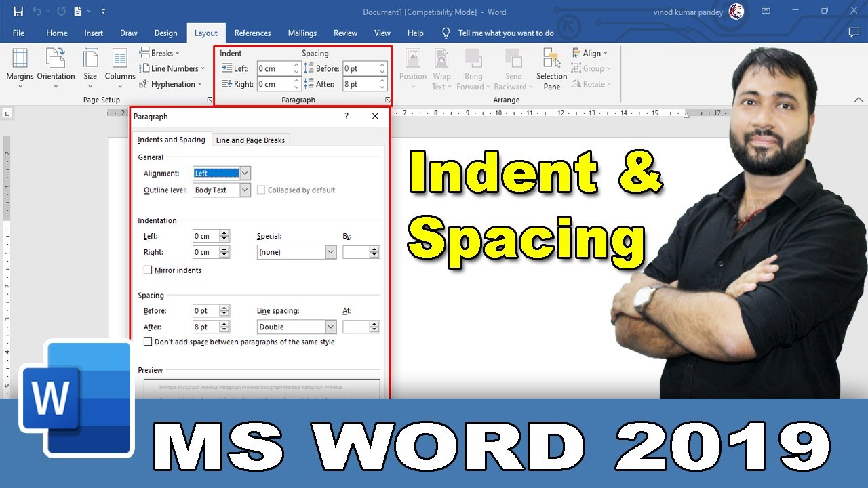Screen dimensions: 868x488
Task: Open the Group dropdown in Arrange group
Action: click(x=591, y=68)
